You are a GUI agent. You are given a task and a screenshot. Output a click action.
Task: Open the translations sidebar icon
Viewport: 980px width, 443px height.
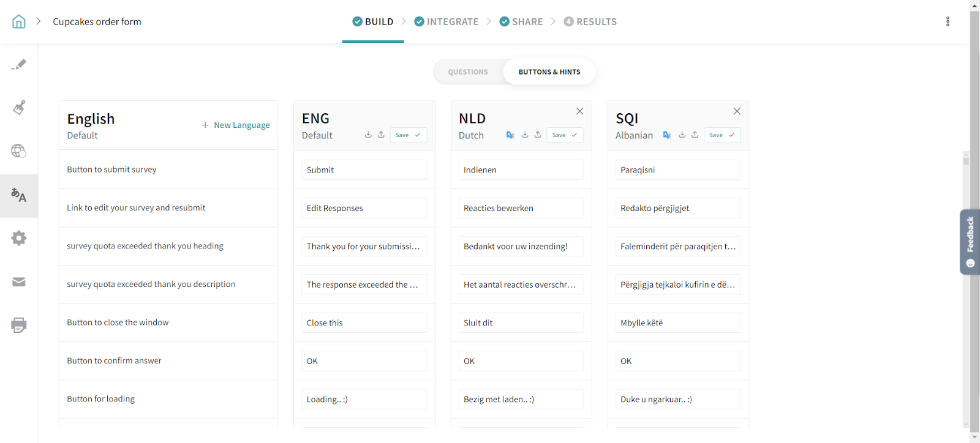pyautogui.click(x=19, y=196)
